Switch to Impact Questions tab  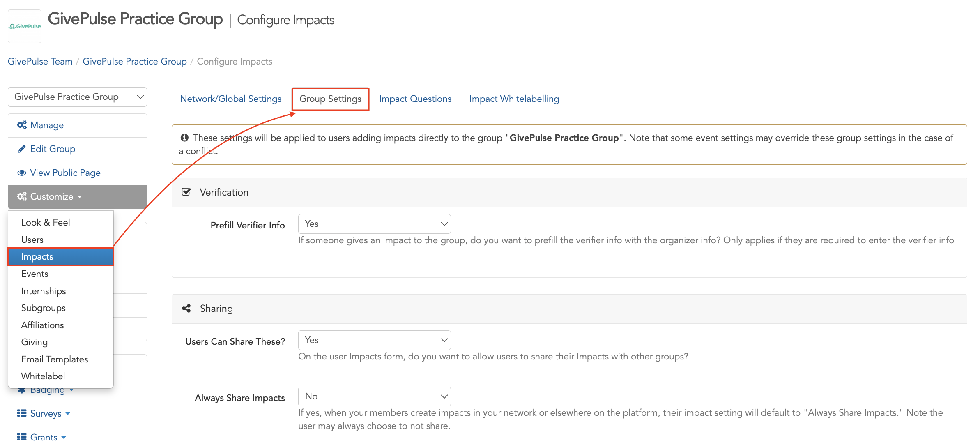415,99
